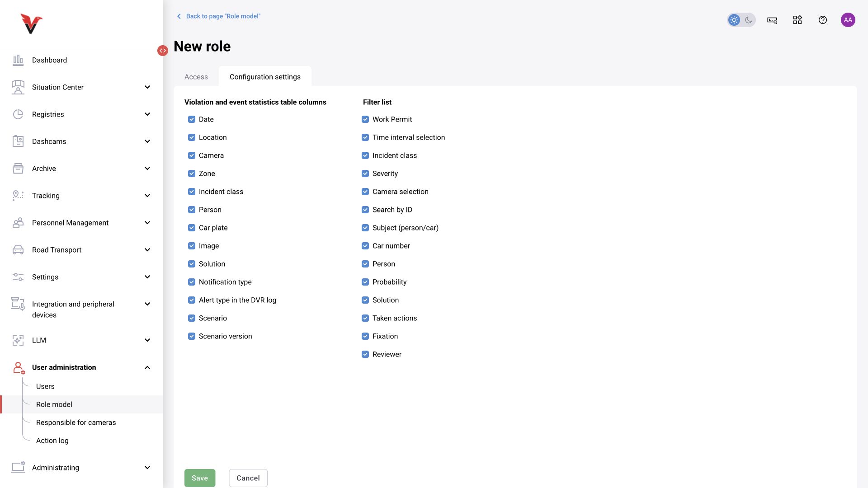Click the Administrating laptop icon
This screenshot has height=488, width=868.
(18, 467)
